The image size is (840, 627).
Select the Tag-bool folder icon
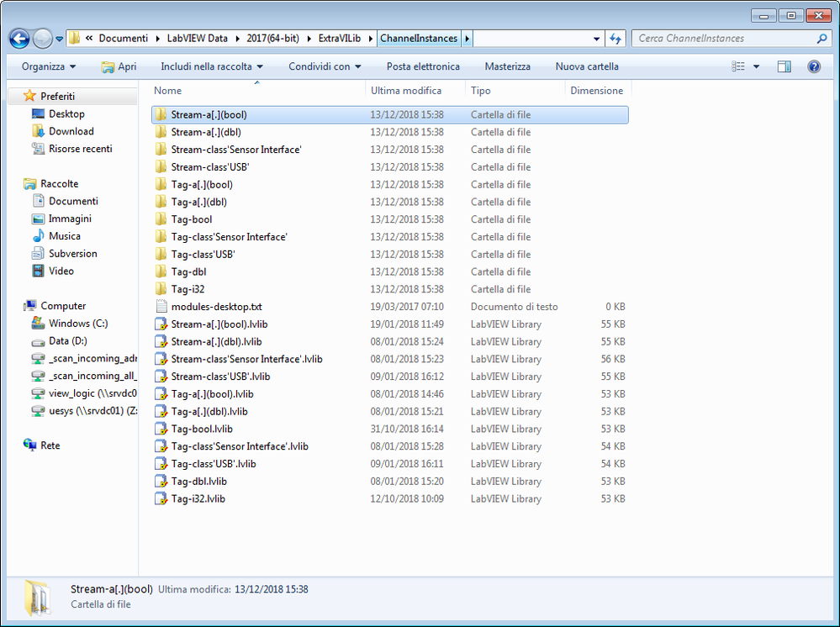pyautogui.click(x=161, y=219)
